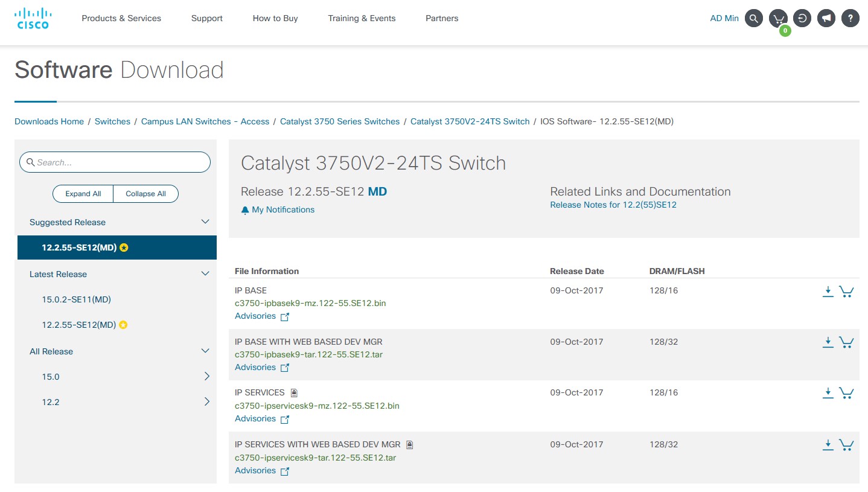
Task: Go to Switches breadcrumb
Action: tap(112, 121)
